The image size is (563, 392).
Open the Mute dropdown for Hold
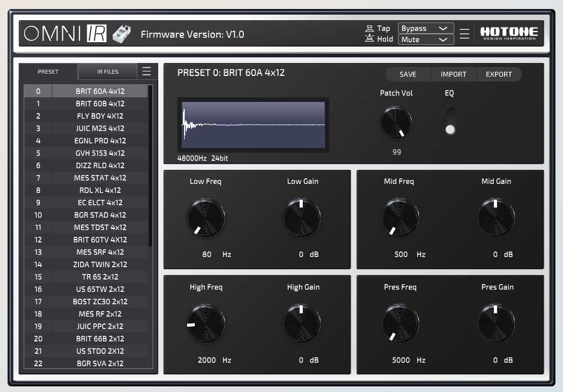coord(426,39)
